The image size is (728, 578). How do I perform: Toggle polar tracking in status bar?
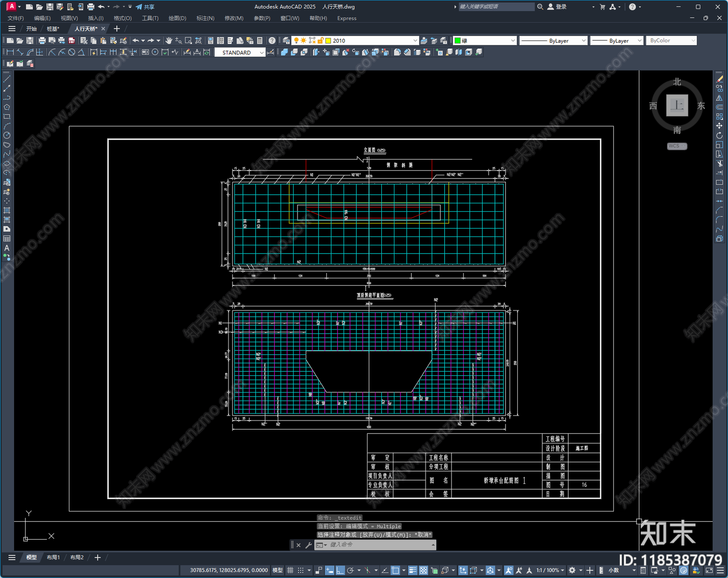[350, 570]
